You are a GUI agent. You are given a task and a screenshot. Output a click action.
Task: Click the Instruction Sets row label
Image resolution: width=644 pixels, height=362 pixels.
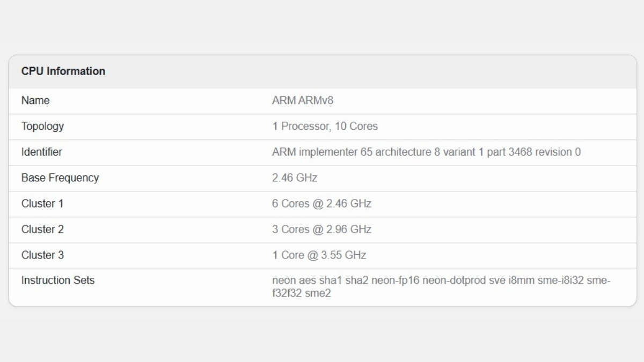point(58,280)
